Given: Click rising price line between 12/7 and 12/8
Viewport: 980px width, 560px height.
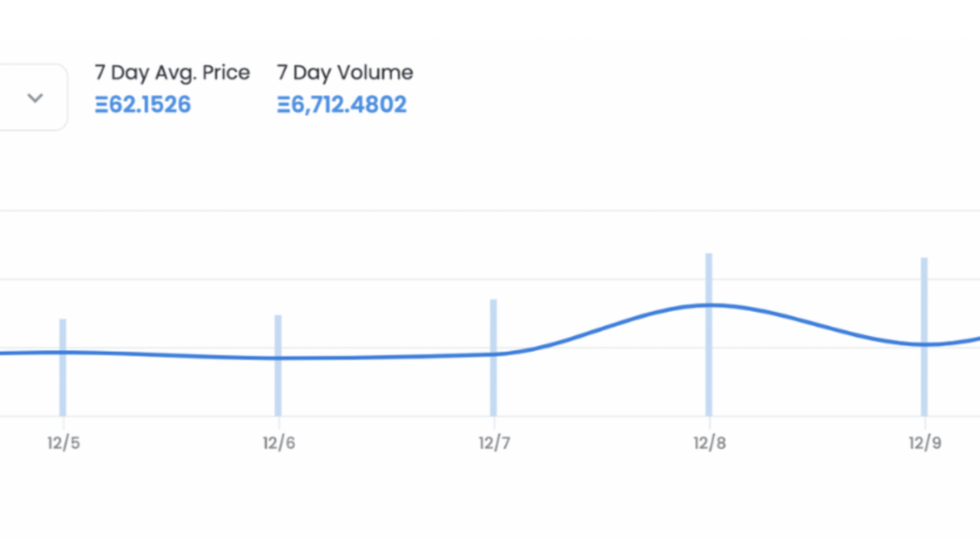Looking at the screenshot, I should [x=602, y=326].
